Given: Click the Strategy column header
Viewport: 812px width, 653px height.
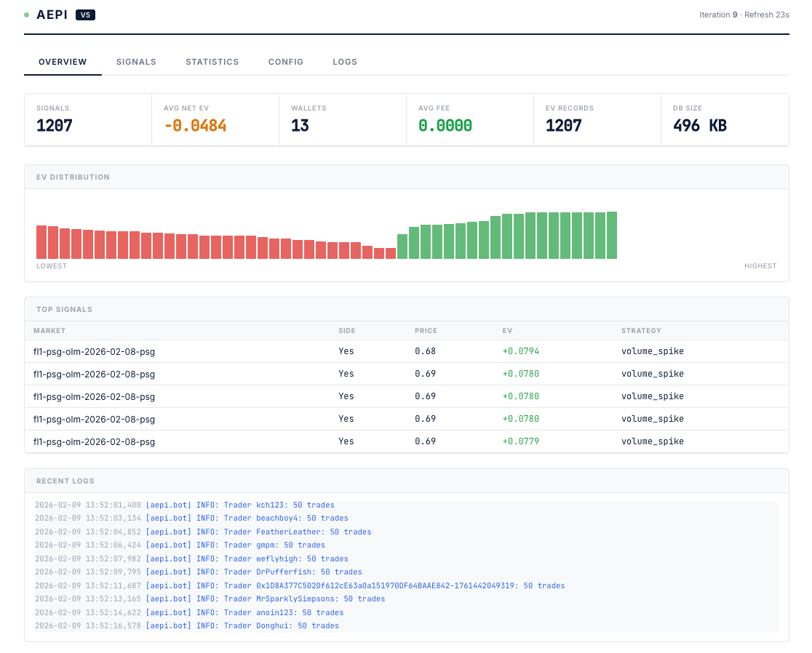Looking at the screenshot, I should [641, 331].
